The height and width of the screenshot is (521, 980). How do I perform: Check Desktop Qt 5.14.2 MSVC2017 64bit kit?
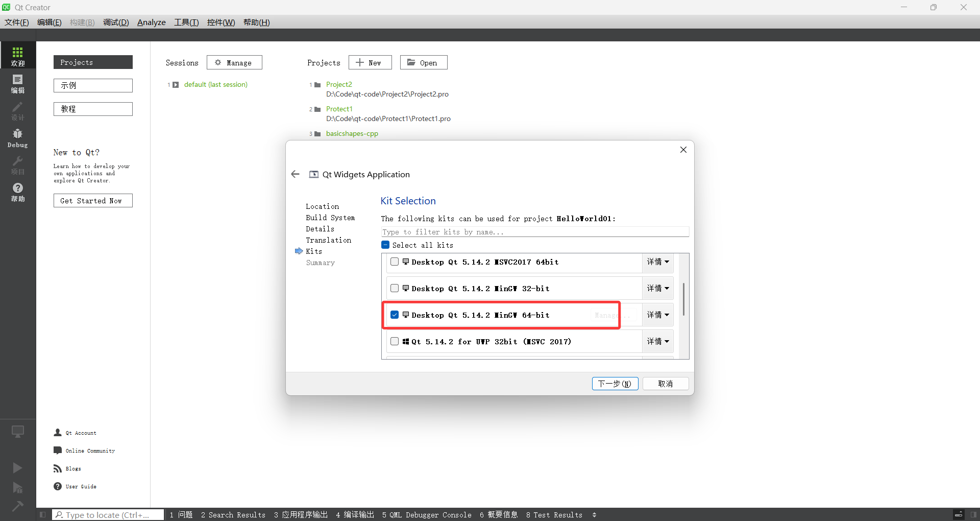[395, 262]
